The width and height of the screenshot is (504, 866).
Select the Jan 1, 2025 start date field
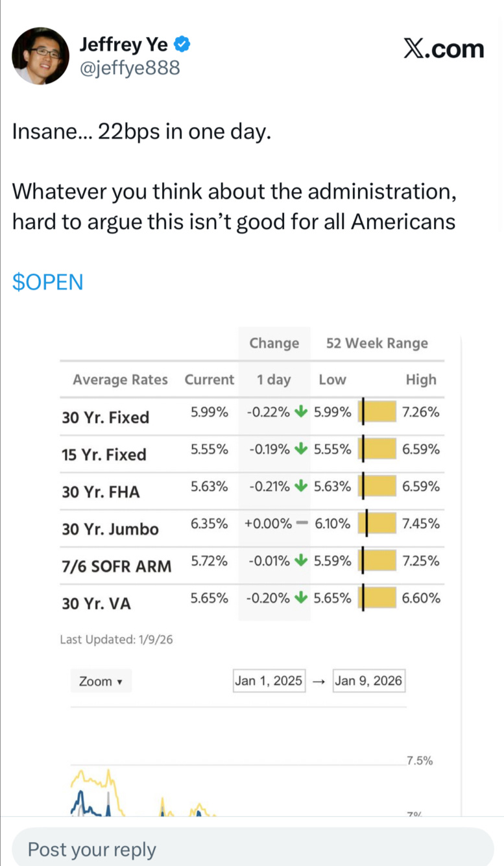tap(269, 680)
